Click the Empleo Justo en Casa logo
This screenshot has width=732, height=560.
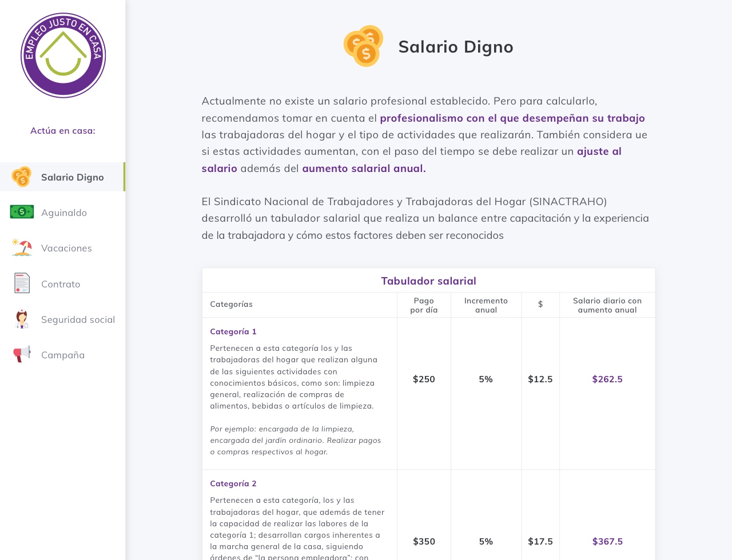pyautogui.click(x=63, y=55)
